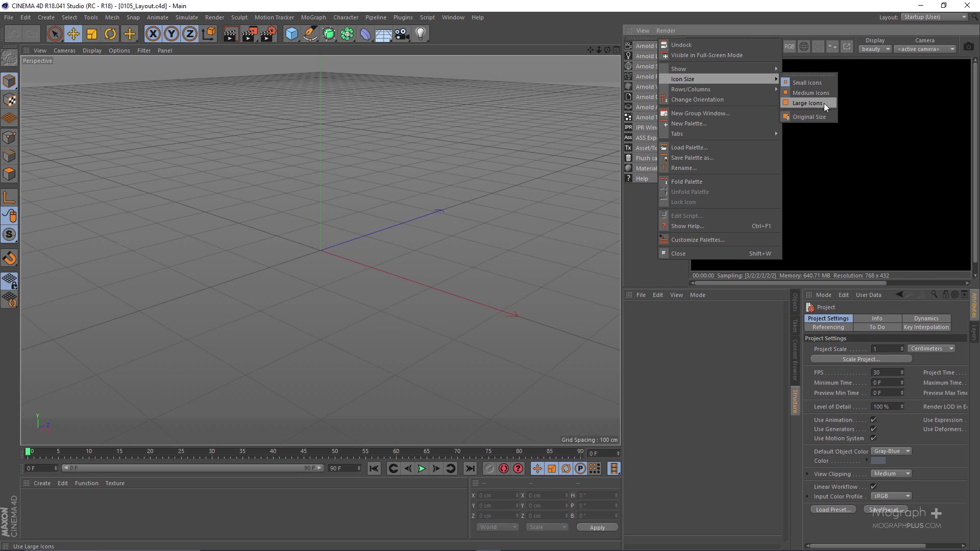Add a Cube primitive from the toolbar
This screenshot has height=551, width=980.
pos(291,34)
